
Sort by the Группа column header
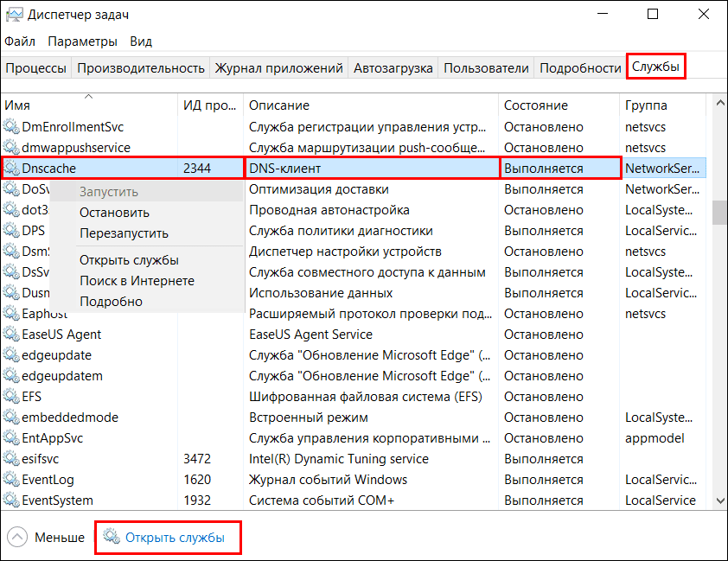tap(663, 105)
